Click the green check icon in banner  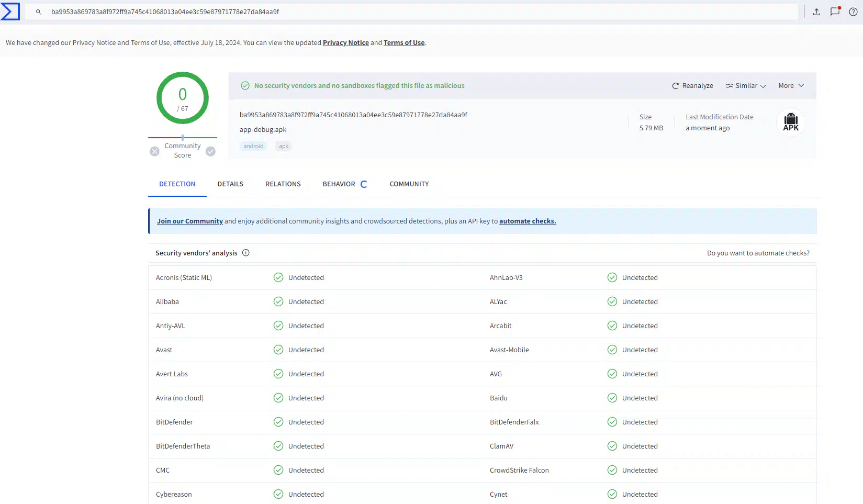[245, 85]
